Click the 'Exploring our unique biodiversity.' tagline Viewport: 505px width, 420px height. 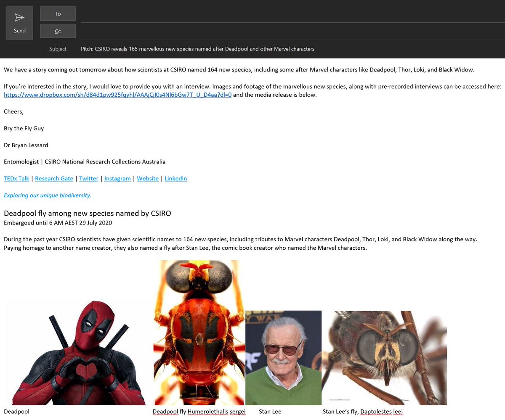pyautogui.click(x=48, y=195)
